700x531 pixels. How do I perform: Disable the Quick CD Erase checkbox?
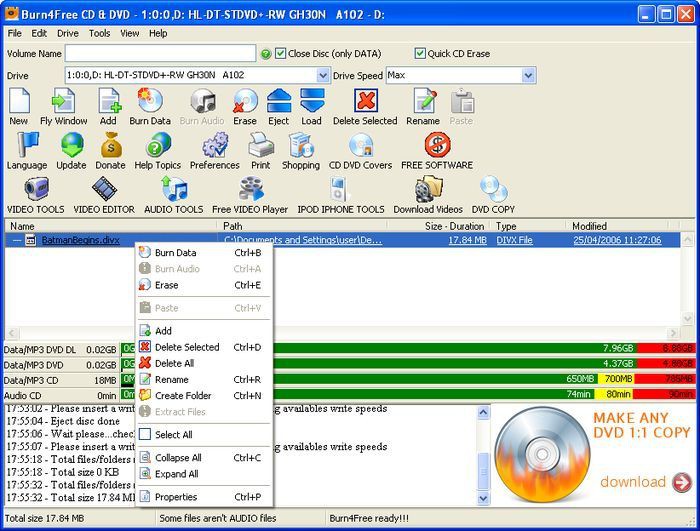pyautogui.click(x=420, y=53)
